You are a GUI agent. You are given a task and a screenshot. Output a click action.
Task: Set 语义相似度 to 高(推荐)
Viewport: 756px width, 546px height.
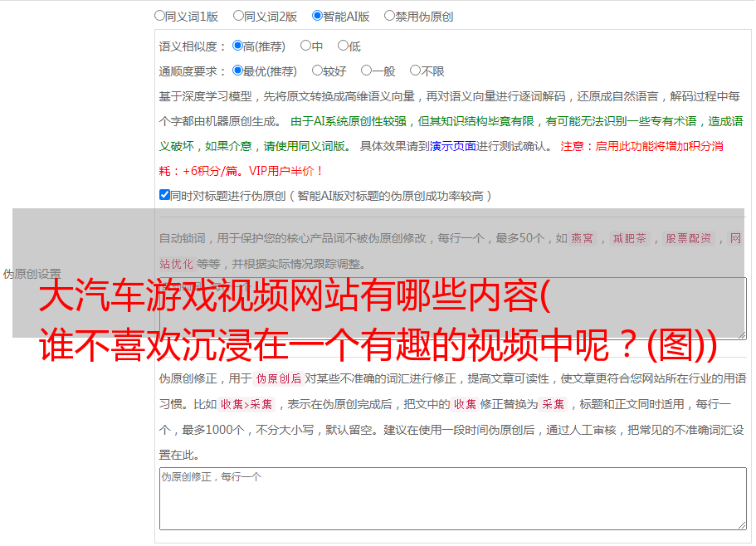click(237, 46)
